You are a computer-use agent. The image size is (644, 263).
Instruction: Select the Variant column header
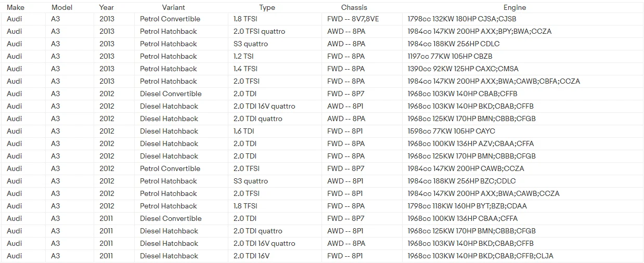pos(173,7)
